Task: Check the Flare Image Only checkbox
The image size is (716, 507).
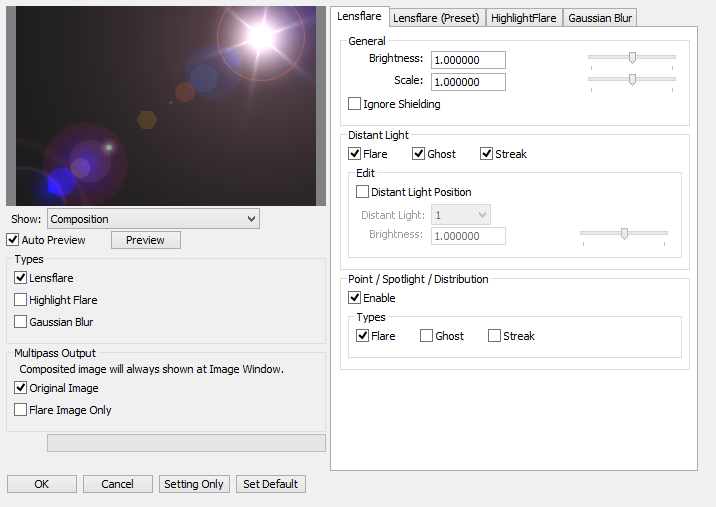Action: pyautogui.click(x=20, y=409)
